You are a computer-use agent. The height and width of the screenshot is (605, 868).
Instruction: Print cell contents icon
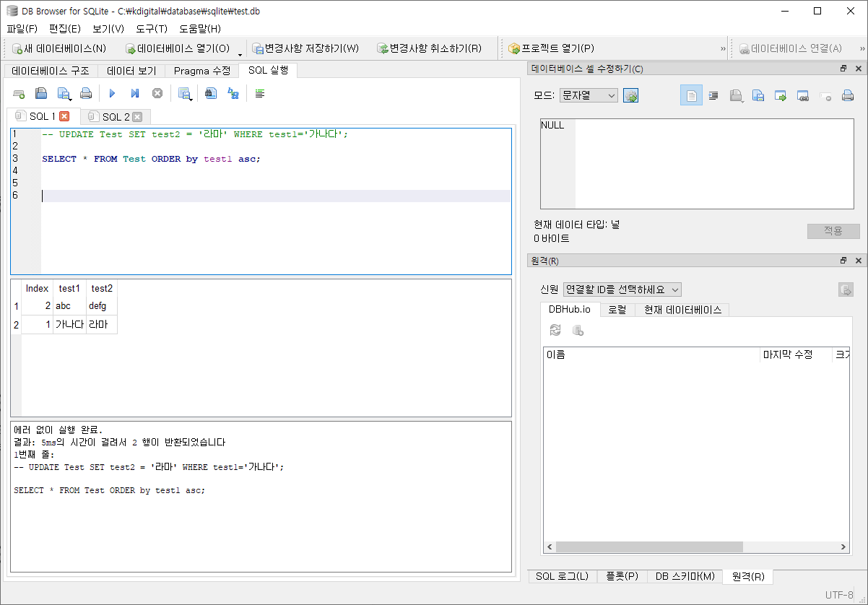848,95
